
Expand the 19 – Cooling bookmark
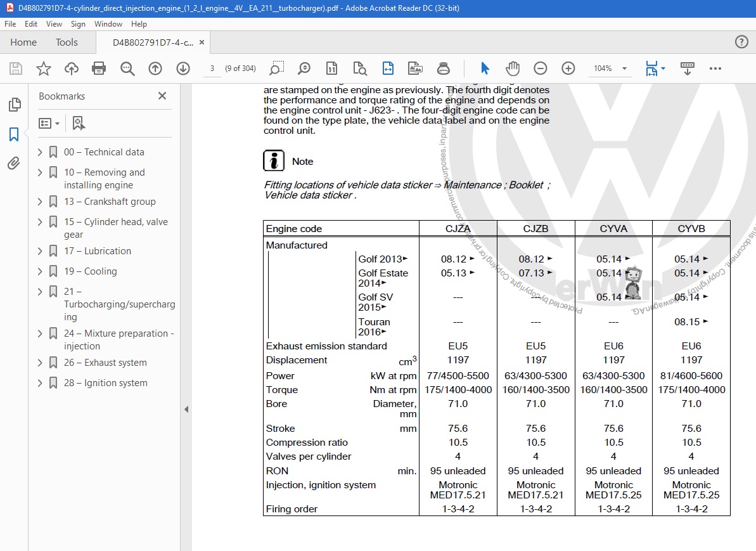coord(39,271)
